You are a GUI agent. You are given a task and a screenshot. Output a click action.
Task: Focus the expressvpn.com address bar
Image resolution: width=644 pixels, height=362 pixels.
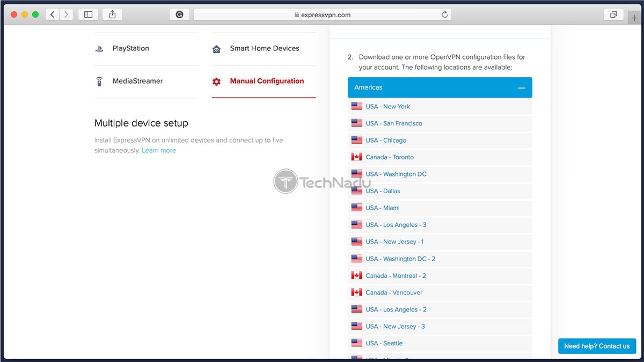(x=322, y=15)
